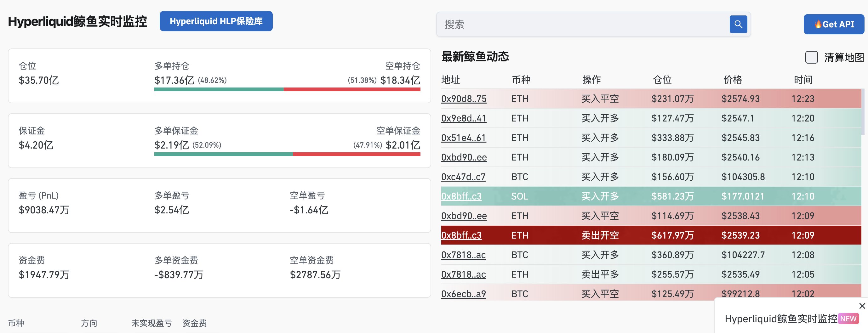Image resolution: width=868 pixels, height=333 pixels.
Task: Click the $9038.47万 PnL value
Action: [44, 210]
